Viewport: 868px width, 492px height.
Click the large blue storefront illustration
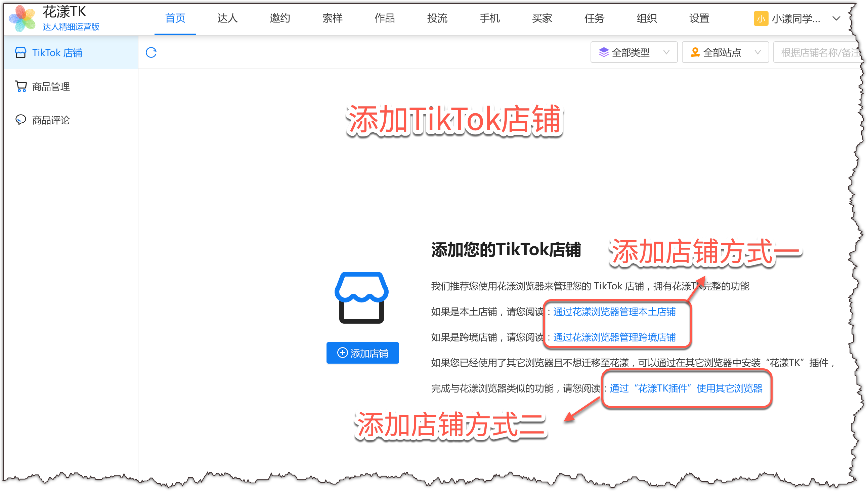tap(362, 298)
